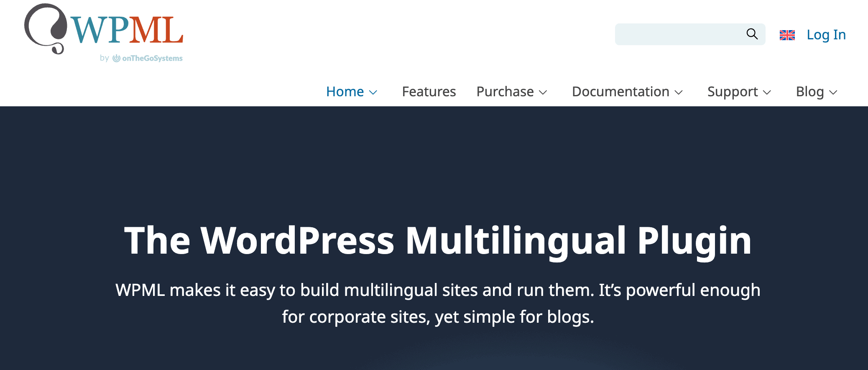Click the UK flag language icon
The height and width of the screenshot is (370, 868).
[787, 35]
